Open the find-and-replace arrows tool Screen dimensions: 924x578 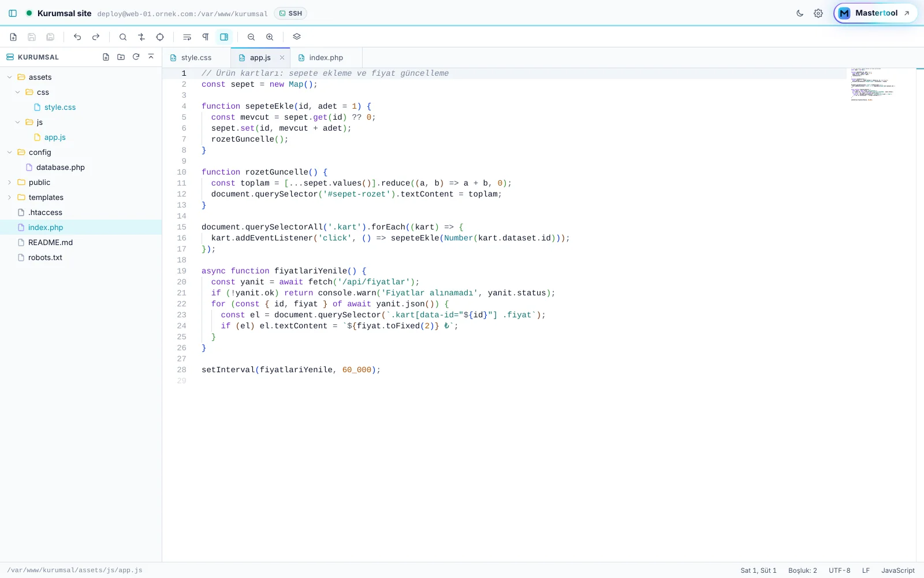(x=141, y=37)
